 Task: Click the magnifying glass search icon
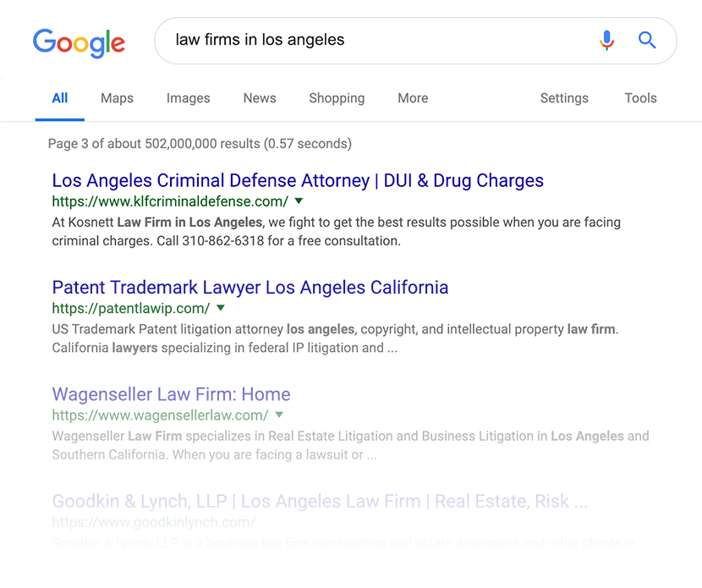tap(647, 40)
